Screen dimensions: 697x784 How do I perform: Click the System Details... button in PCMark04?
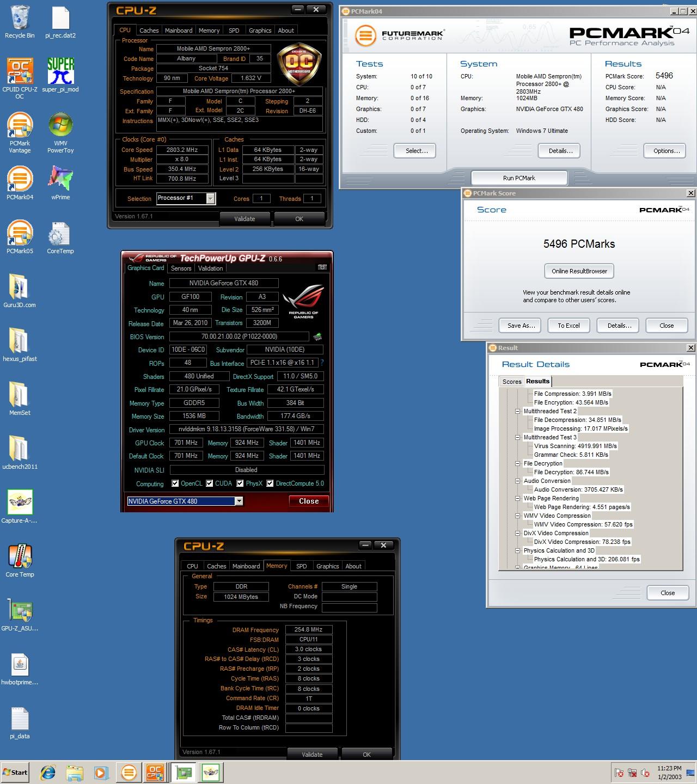pos(559,151)
